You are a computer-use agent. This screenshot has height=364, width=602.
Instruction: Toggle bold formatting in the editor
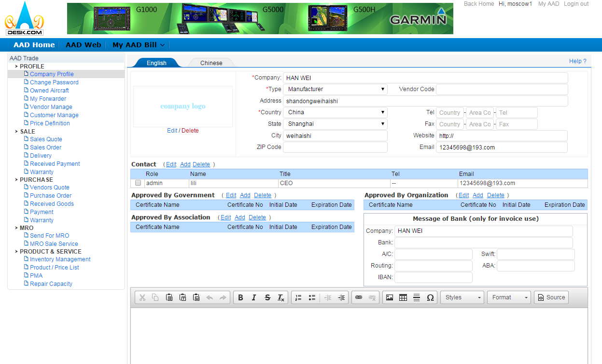pyautogui.click(x=240, y=297)
